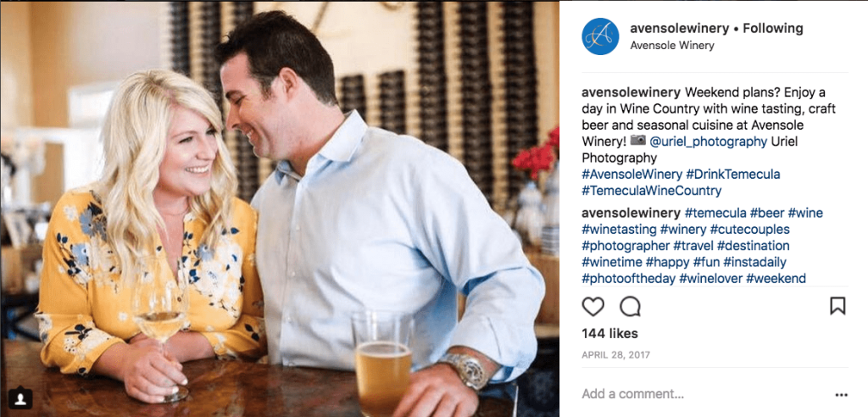Open @uriel_photography profile link
This screenshot has width=868, height=417.
click(x=708, y=142)
